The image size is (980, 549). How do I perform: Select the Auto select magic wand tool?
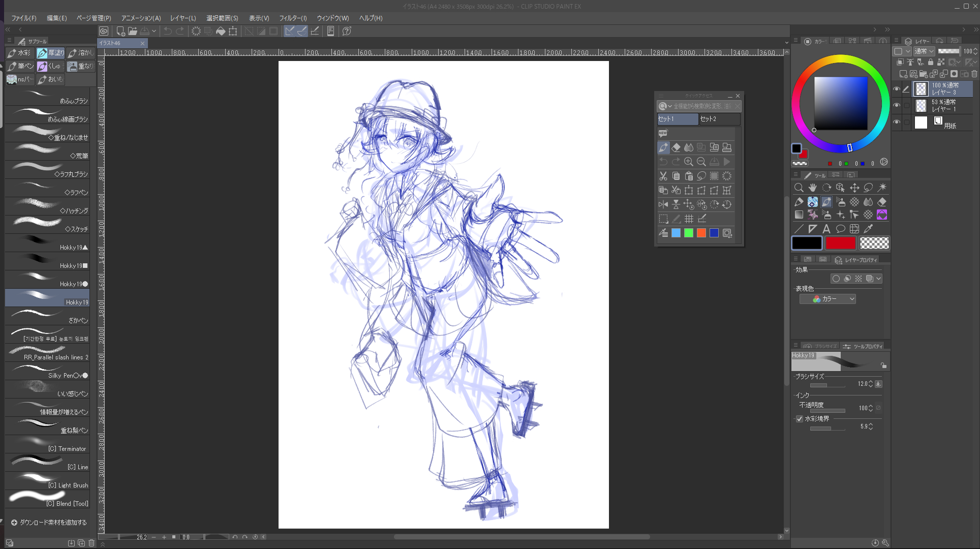tap(882, 188)
